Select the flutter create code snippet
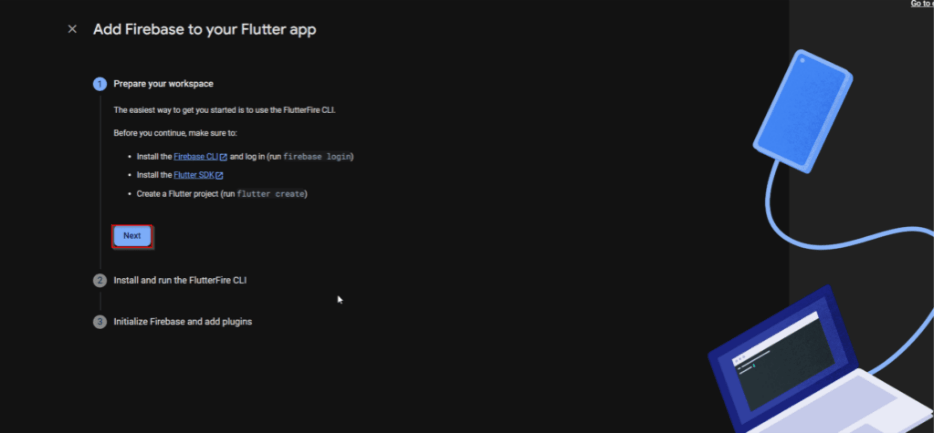 [x=271, y=194]
